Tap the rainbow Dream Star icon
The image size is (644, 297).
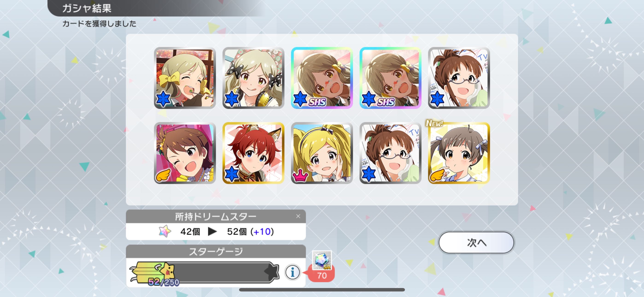tap(165, 231)
